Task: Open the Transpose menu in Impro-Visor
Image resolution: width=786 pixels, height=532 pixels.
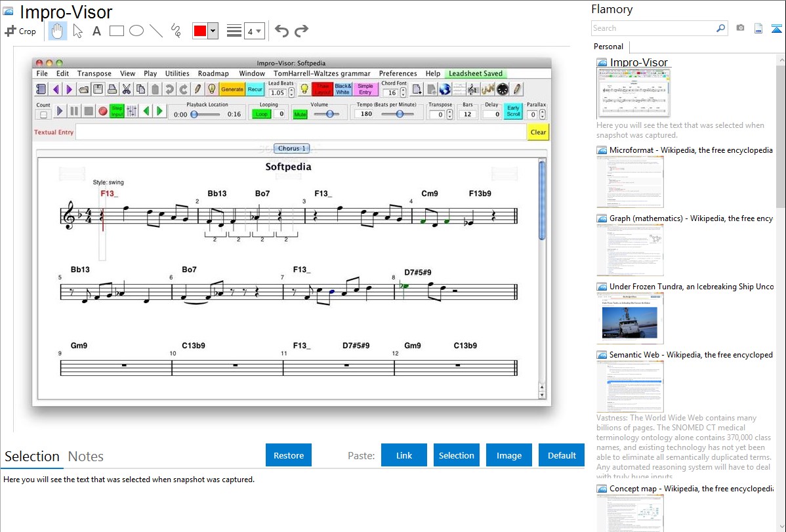Action: coord(94,73)
